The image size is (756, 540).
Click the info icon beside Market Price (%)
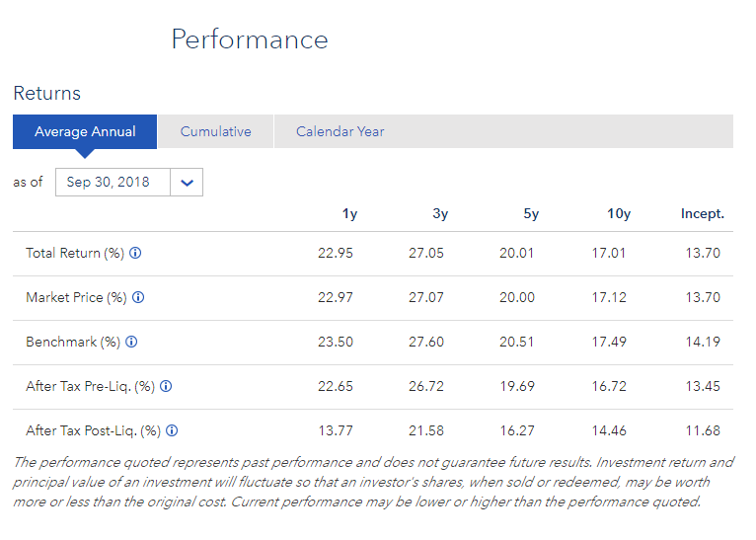coord(138,297)
